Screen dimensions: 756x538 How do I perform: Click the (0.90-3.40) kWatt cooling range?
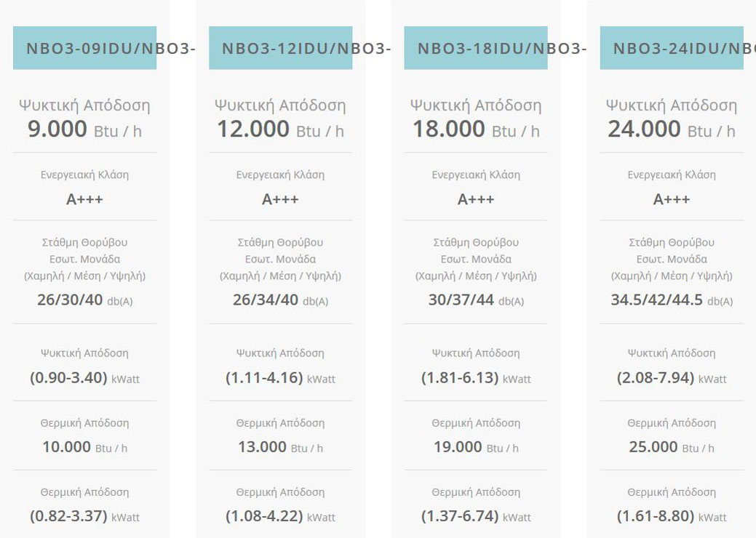pyautogui.click(x=84, y=378)
